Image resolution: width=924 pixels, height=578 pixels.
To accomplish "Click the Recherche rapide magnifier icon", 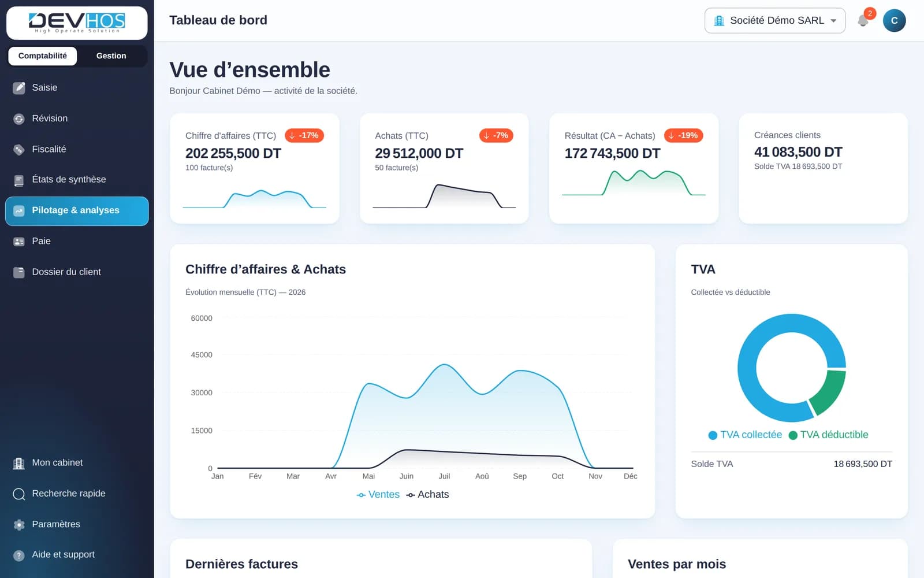I will (19, 494).
